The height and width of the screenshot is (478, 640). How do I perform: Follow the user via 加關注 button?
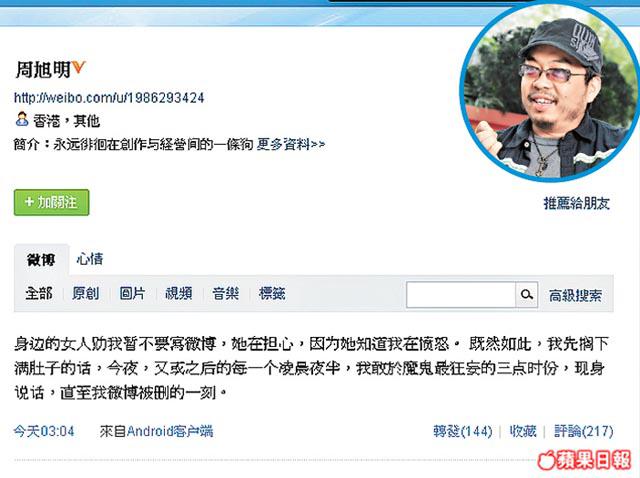point(51,202)
